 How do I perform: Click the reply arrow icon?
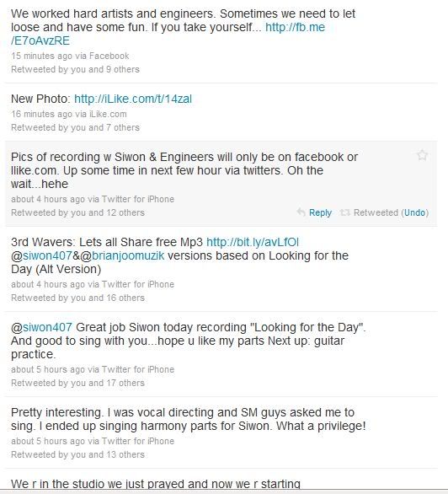pyautogui.click(x=301, y=212)
